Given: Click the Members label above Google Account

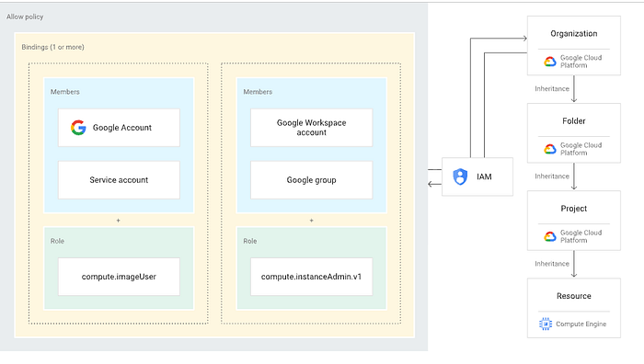Looking at the screenshot, I should pyautogui.click(x=65, y=92).
